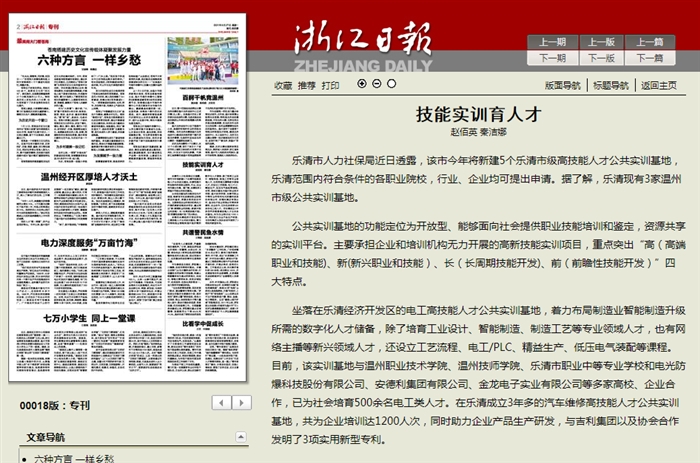Click the zoom out (minus) text size icon
The height and width of the screenshot is (463, 700).
coord(377,84)
